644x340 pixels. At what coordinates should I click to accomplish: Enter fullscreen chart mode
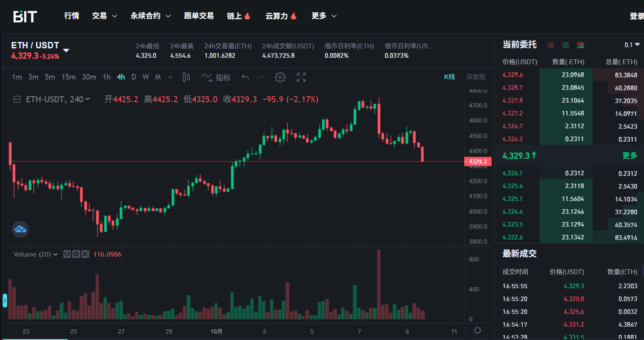click(301, 77)
